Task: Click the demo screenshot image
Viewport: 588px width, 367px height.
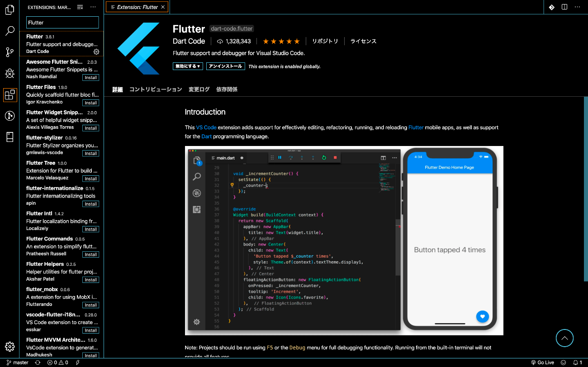Action: coord(344,240)
